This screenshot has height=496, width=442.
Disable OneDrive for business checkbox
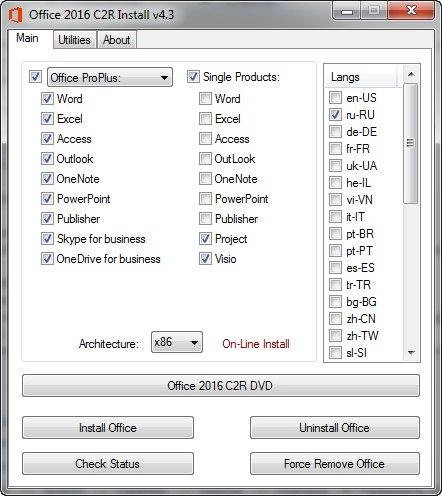click(47, 258)
